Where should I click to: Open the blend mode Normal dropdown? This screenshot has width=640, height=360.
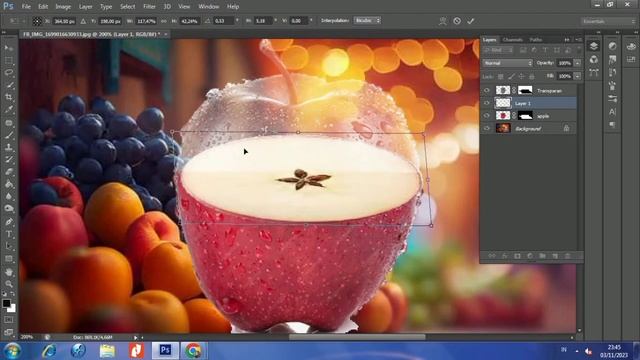point(507,63)
